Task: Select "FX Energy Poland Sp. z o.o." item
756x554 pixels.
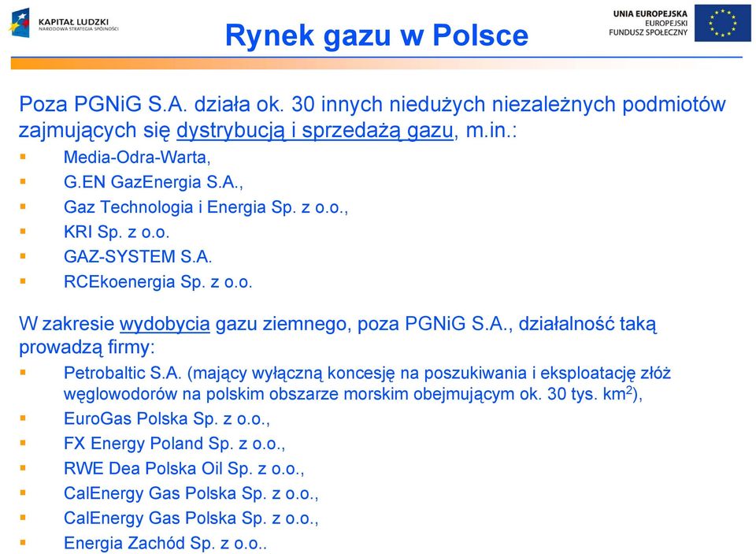Action: 174,444
